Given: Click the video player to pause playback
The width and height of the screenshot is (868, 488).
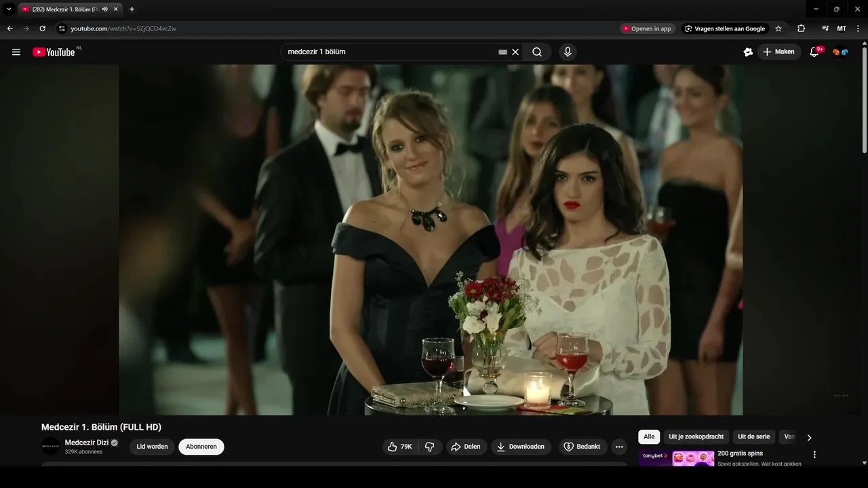Looking at the screenshot, I should coord(431,239).
